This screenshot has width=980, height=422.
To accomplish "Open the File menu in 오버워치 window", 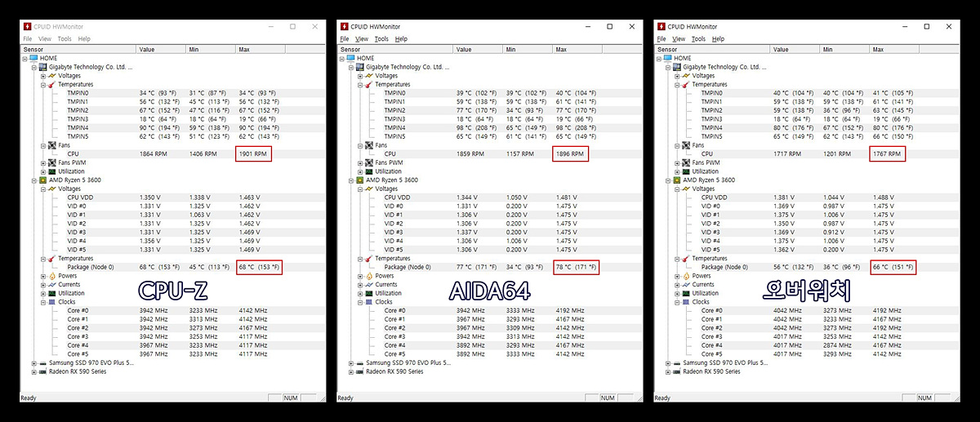I will pos(661,38).
